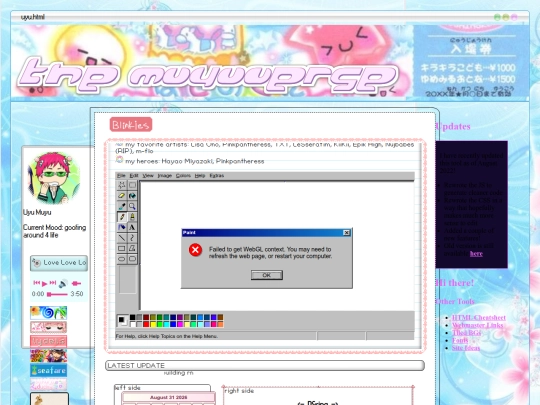Click the 'here' link in Updates box
The width and height of the screenshot is (540, 405).
476,253
